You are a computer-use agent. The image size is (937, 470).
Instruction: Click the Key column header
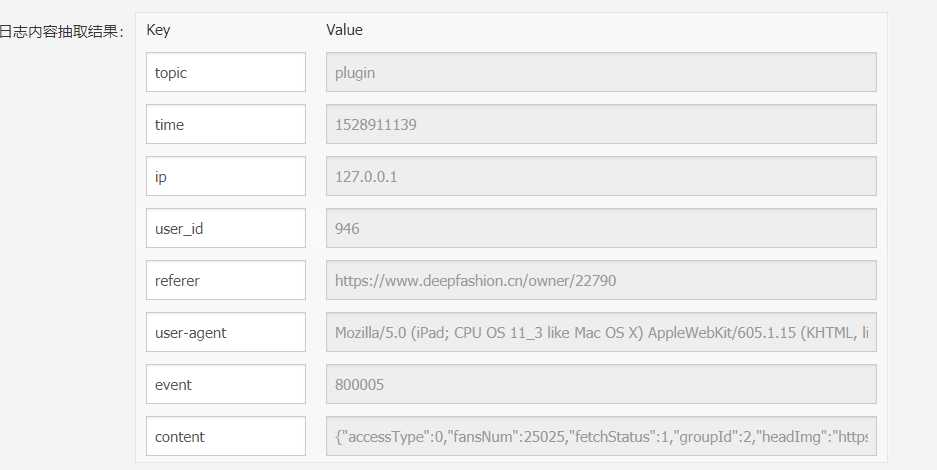158,30
